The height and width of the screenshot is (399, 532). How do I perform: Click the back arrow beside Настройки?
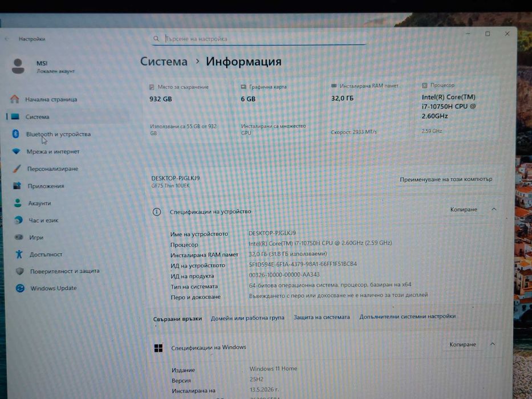(x=7, y=39)
